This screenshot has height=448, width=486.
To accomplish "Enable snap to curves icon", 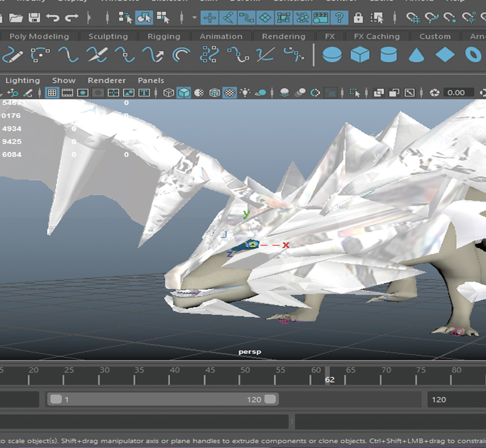I will tap(432, 18).
